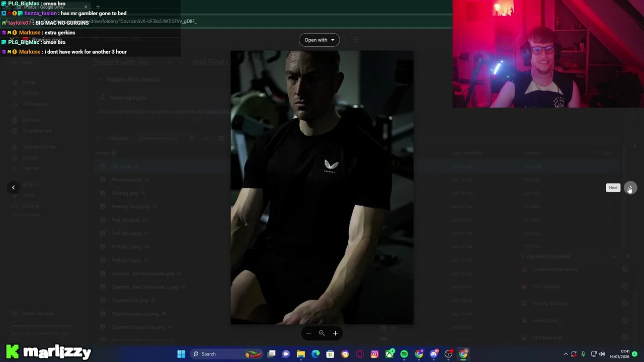Open the Windows Start menu
Screen dimensions: 644x362
(181, 354)
